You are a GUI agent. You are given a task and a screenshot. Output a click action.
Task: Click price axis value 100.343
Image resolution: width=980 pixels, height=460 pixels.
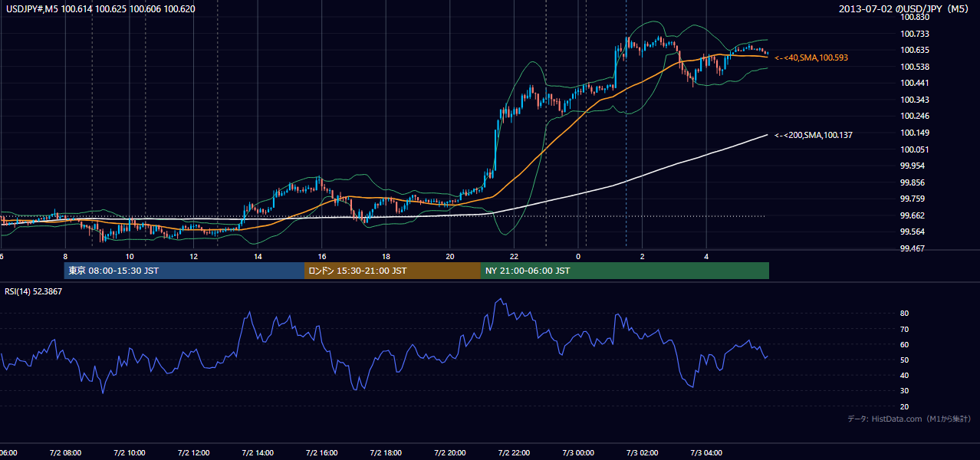point(915,100)
